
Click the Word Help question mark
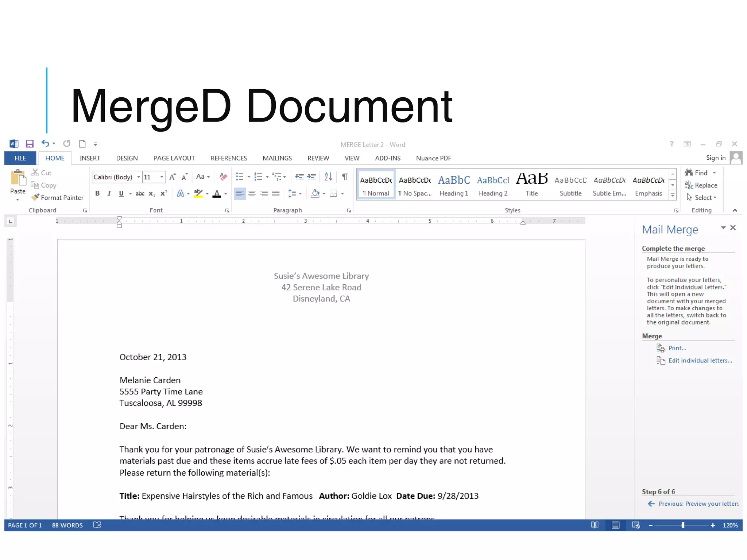pyautogui.click(x=671, y=144)
